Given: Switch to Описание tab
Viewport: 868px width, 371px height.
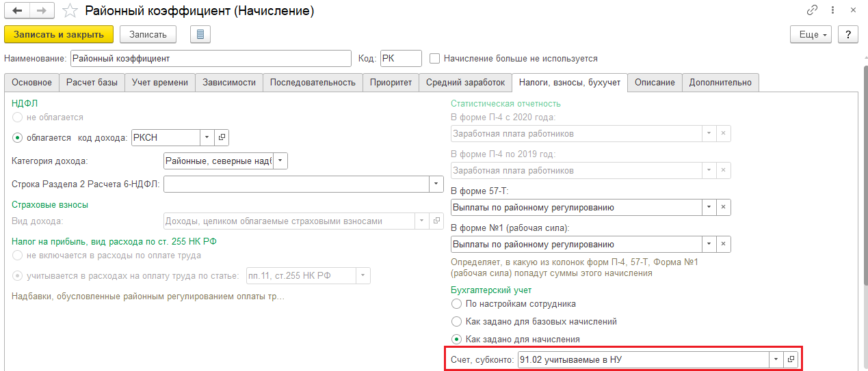Looking at the screenshot, I should pyautogui.click(x=655, y=82).
